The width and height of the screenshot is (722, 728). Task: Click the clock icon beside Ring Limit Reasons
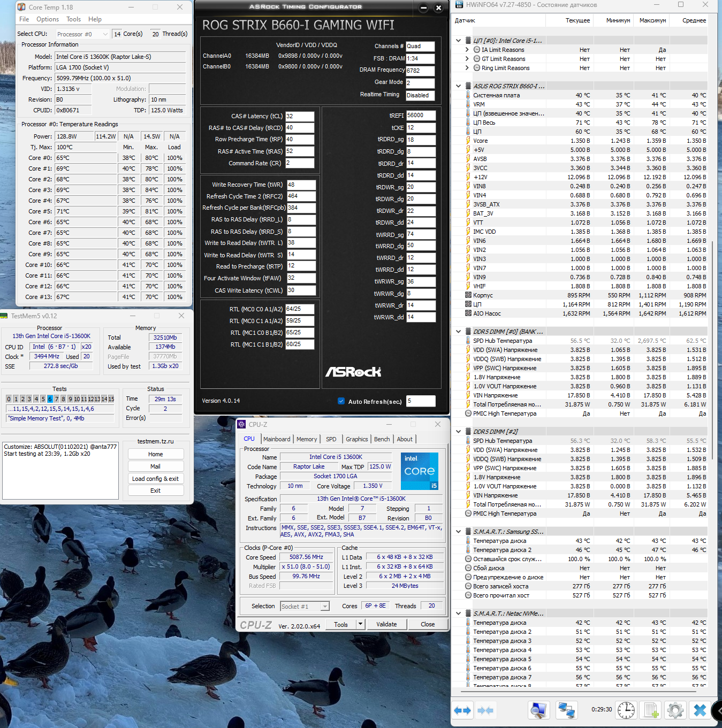(477, 68)
